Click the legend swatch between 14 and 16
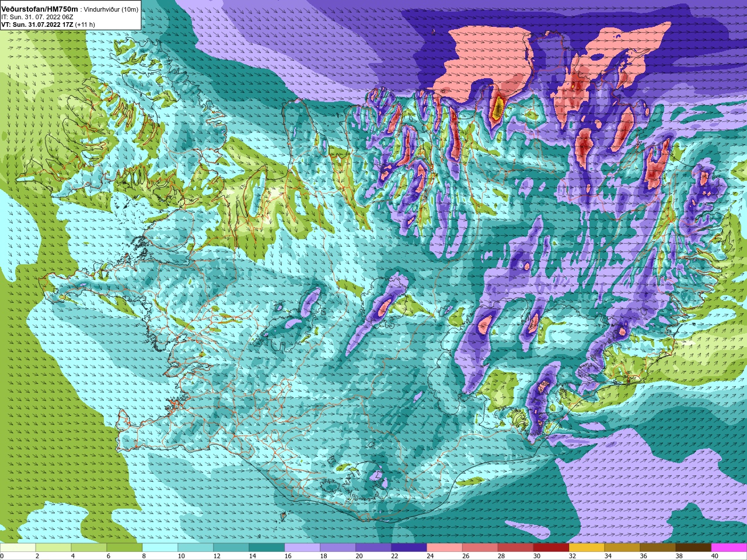 [267, 548]
